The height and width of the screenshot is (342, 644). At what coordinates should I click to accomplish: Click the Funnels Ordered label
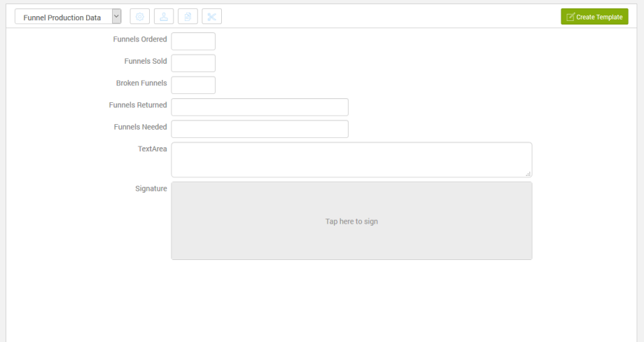point(140,39)
